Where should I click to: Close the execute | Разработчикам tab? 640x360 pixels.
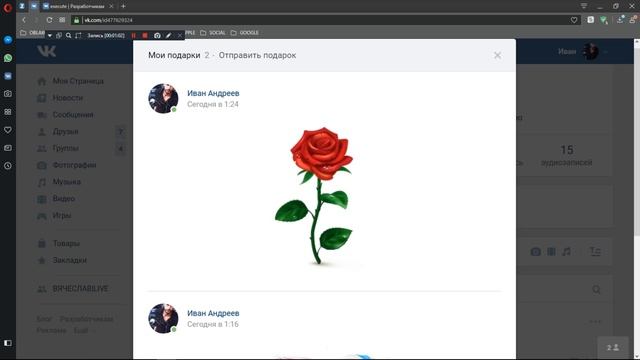click(111, 6)
